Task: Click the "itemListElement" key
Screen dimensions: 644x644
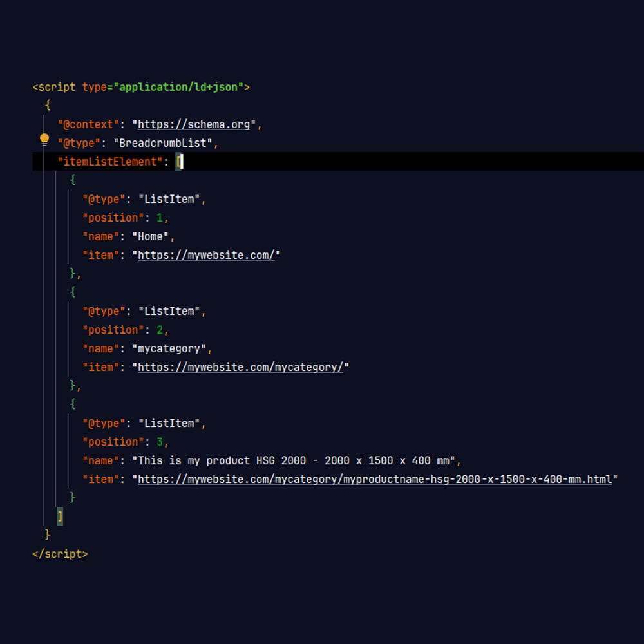Action: point(110,162)
